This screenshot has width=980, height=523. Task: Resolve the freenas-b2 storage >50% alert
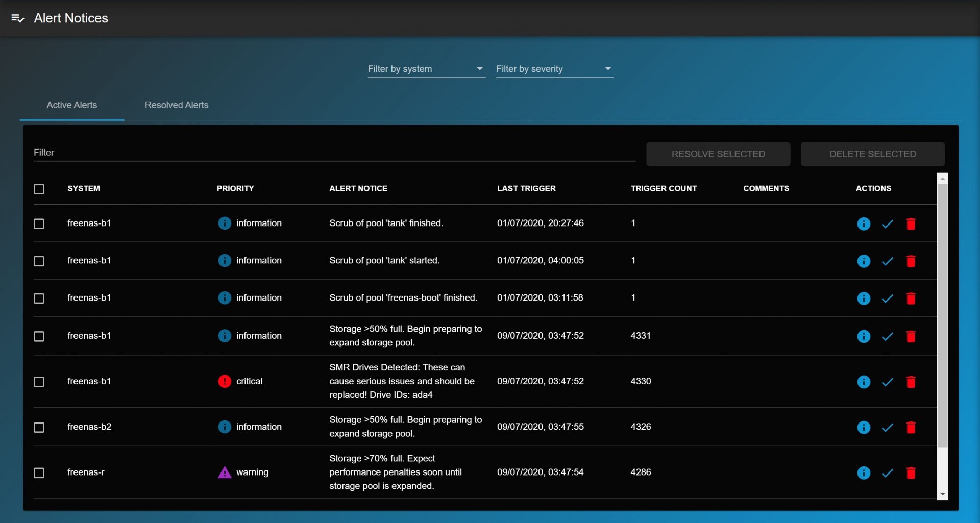pos(888,427)
